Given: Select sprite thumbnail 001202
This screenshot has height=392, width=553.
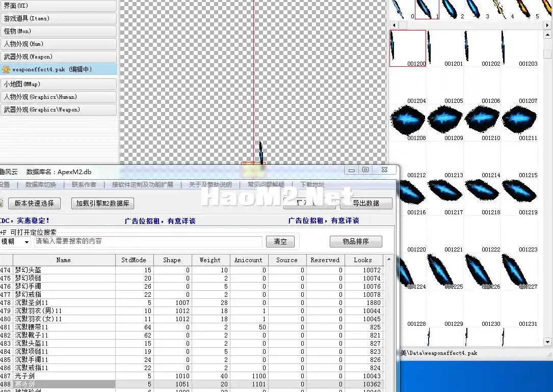Looking at the screenshot, I should coord(482,48).
